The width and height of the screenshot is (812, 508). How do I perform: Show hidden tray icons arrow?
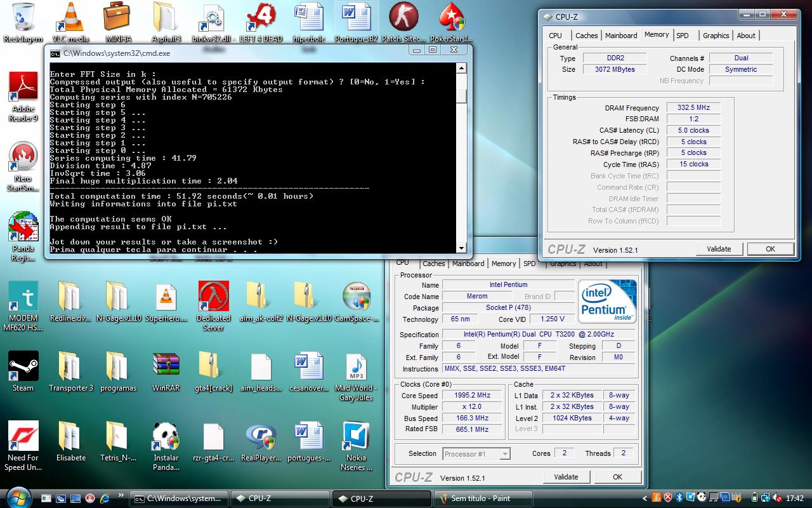(x=645, y=498)
